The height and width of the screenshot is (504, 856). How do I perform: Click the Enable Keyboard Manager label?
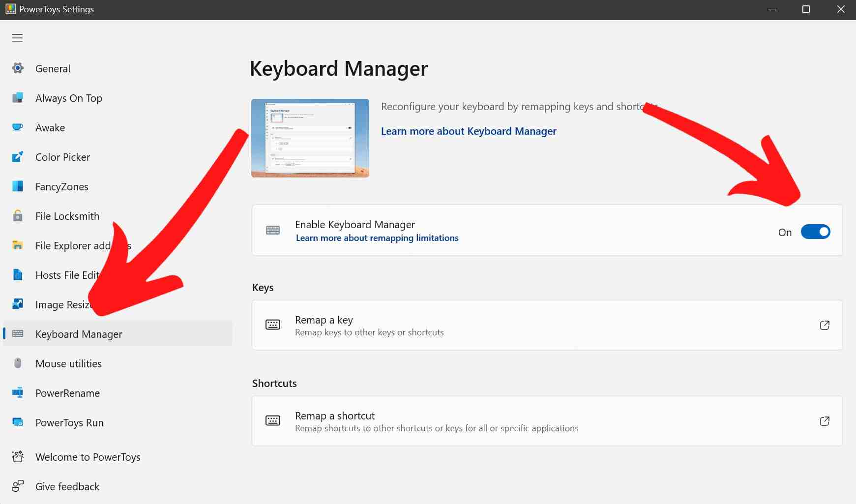tap(355, 225)
